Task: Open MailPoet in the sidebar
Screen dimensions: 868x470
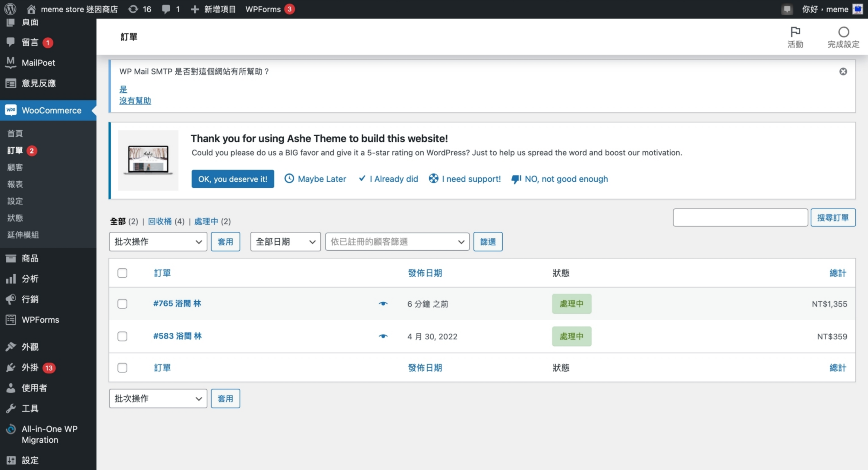Action: (x=38, y=63)
